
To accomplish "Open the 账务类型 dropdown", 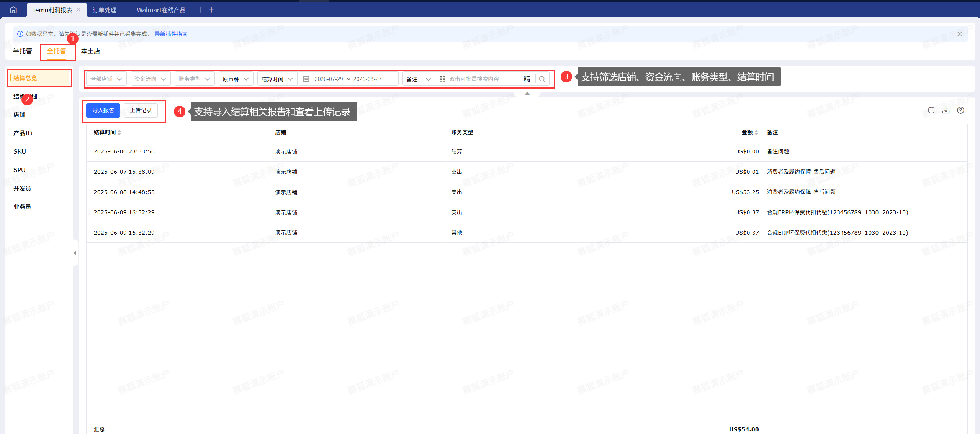I will (x=194, y=79).
